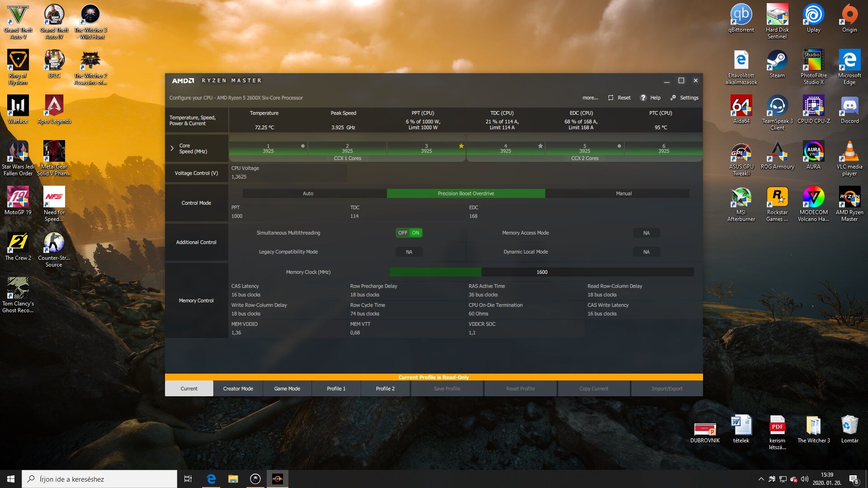Screen dimensions: 868x488
Task: Click CPU Voltage value 1,3625
Action: [239, 177]
